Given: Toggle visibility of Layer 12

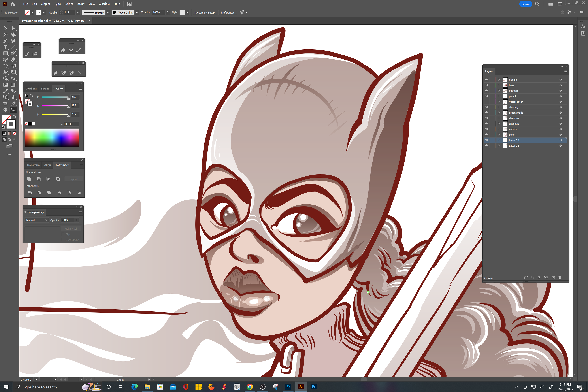Looking at the screenshot, I should [487, 145].
